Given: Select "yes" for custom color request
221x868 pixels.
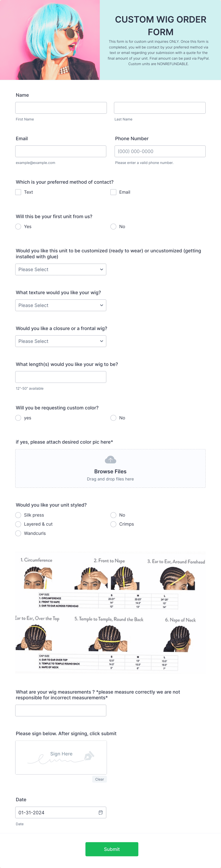Looking at the screenshot, I should pos(18,418).
